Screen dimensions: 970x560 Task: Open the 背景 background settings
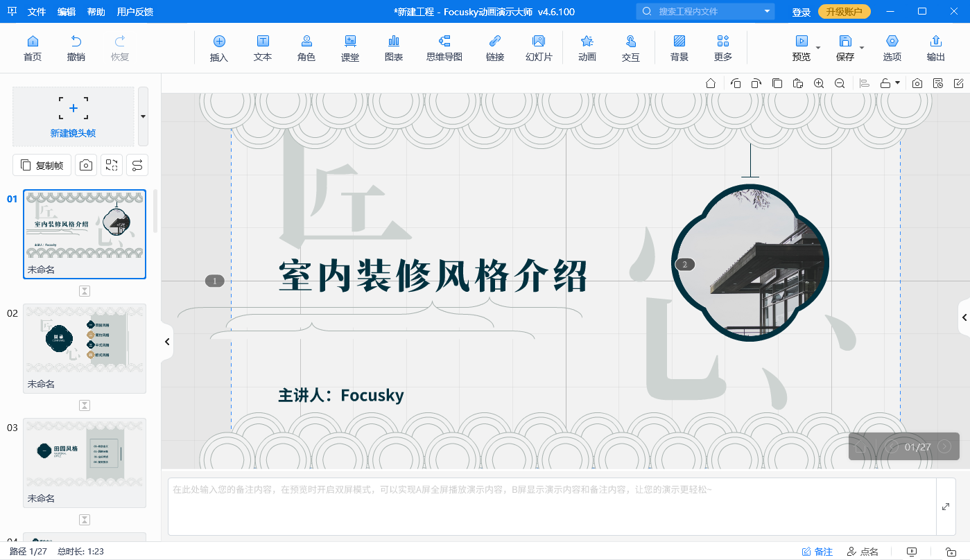(679, 49)
